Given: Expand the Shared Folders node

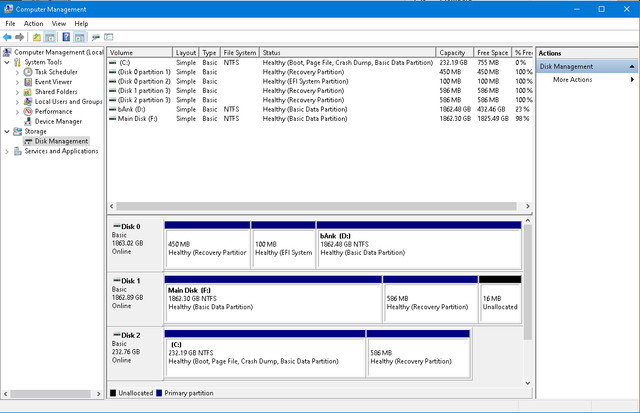Looking at the screenshot, I should point(17,91).
